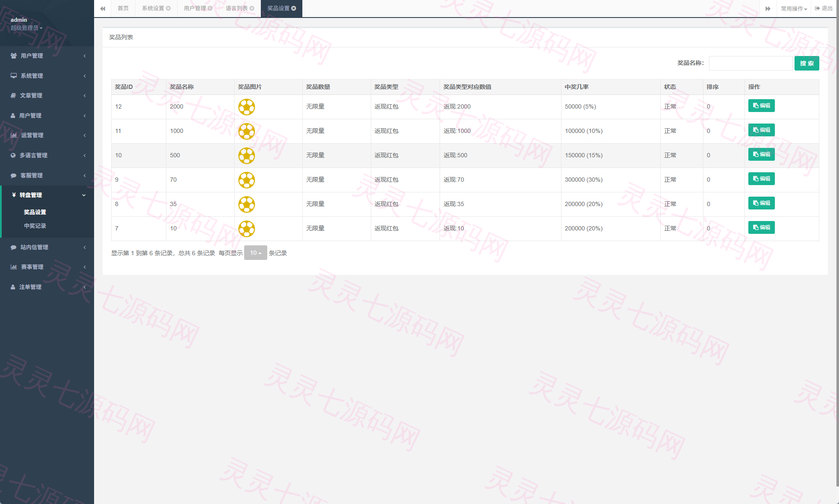Image resolution: width=839 pixels, height=504 pixels.
Task: Click the scroll tabs right double-arrow icon
Action: [768, 9]
